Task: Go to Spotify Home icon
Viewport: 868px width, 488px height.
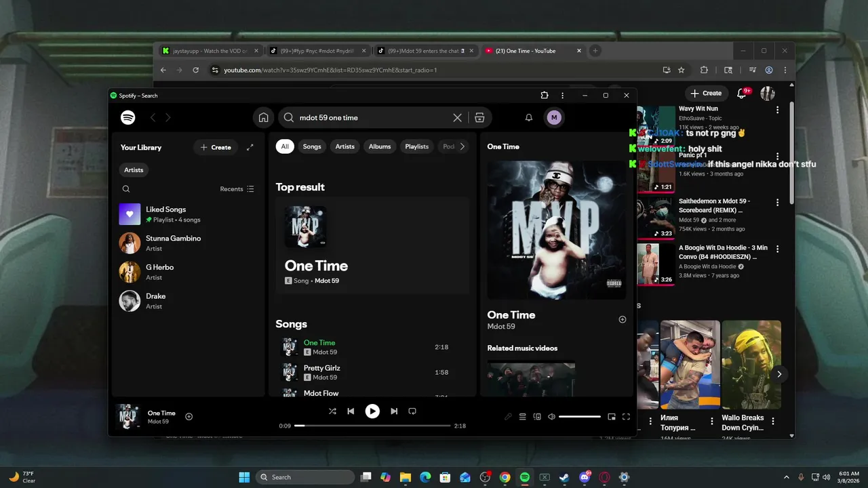Action: coord(264,117)
